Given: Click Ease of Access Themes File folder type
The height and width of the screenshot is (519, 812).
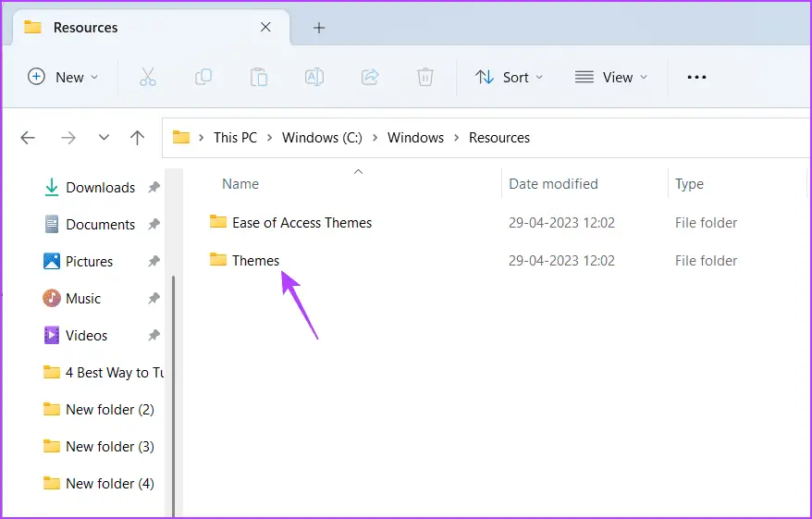Looking at the screenshot, I should [x=706, y=223].
